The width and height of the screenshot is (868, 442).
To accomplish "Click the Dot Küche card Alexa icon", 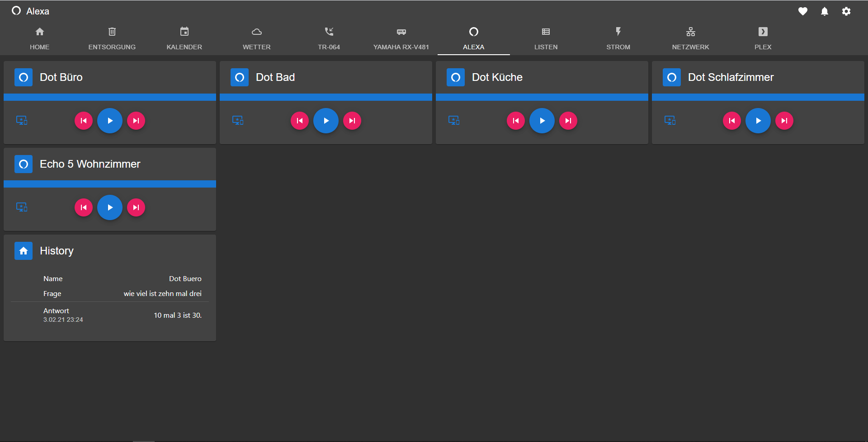I will (456, 77).
